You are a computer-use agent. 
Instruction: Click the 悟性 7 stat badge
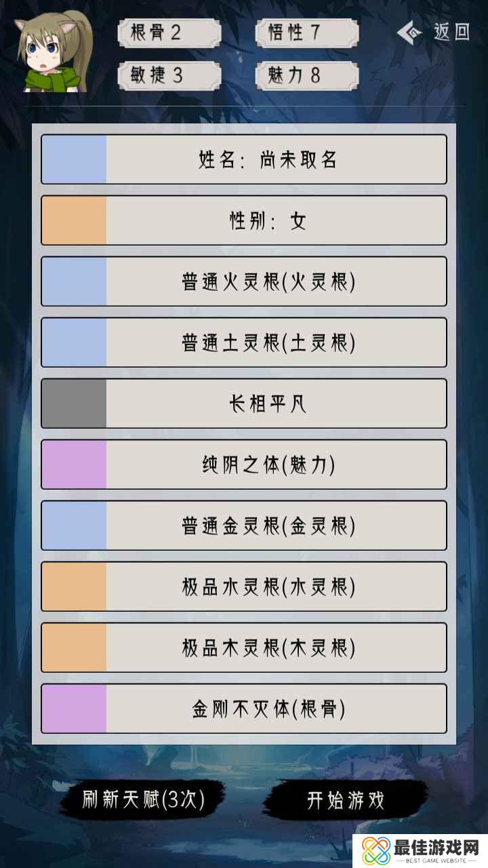(306, 33)
